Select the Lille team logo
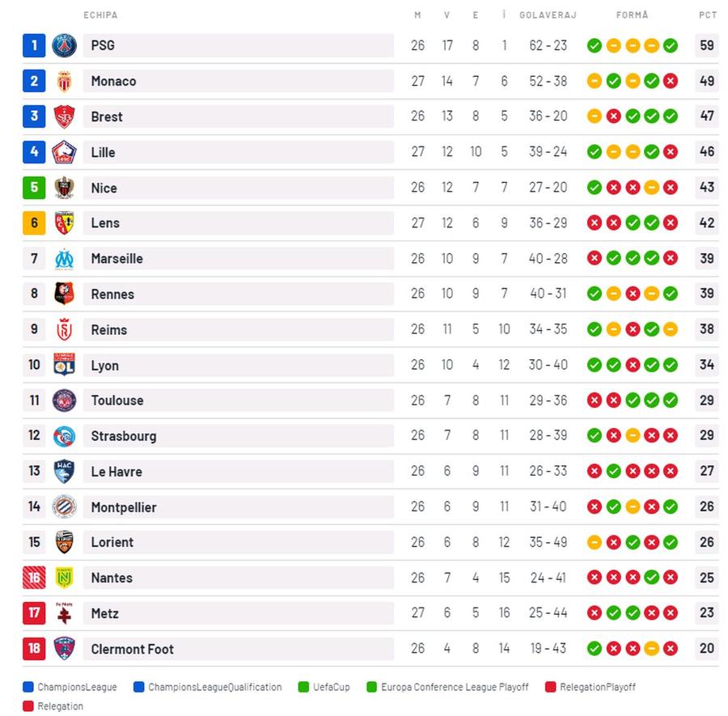This screenshot has width=728, height=716. tap(64, 152)
